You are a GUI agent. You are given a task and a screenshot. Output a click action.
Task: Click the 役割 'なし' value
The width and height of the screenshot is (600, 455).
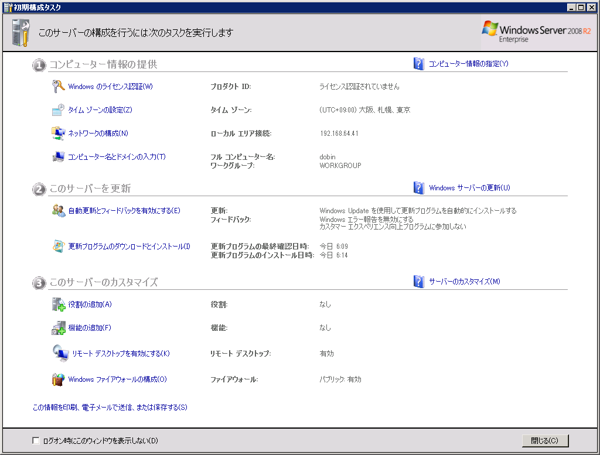coord(325,304)
